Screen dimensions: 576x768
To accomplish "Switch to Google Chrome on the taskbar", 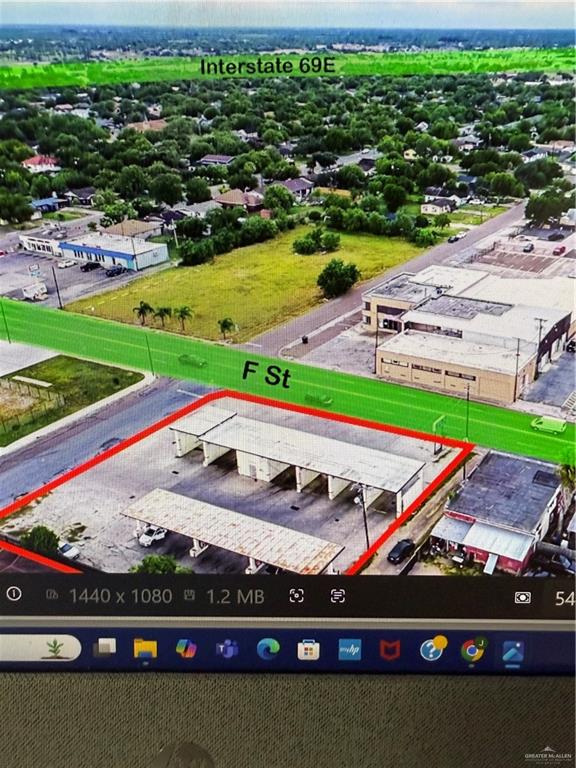I will (473, 650).
